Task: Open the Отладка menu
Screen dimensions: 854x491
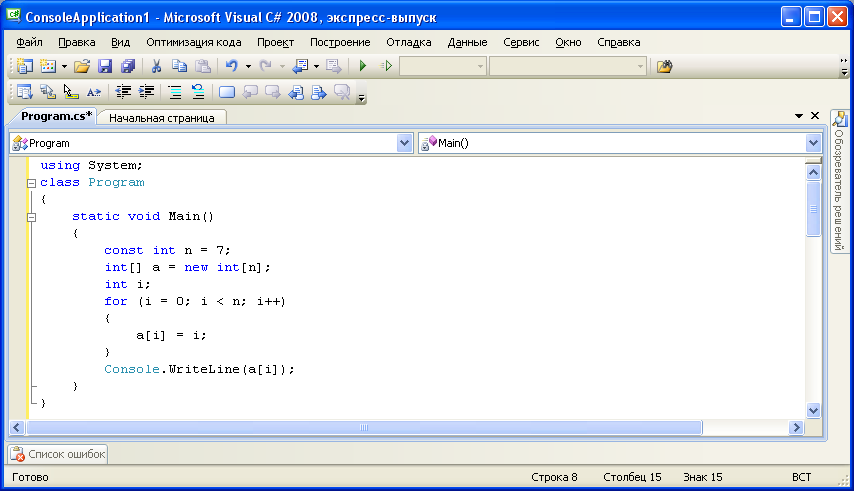Action: coord(408,42)
